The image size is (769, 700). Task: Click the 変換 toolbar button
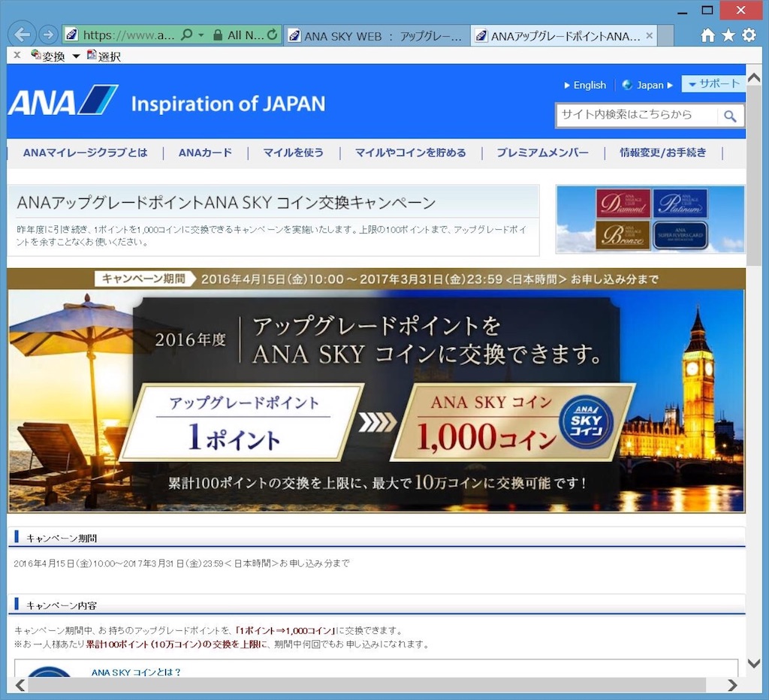pyautogui.click(x=47, y=56)
